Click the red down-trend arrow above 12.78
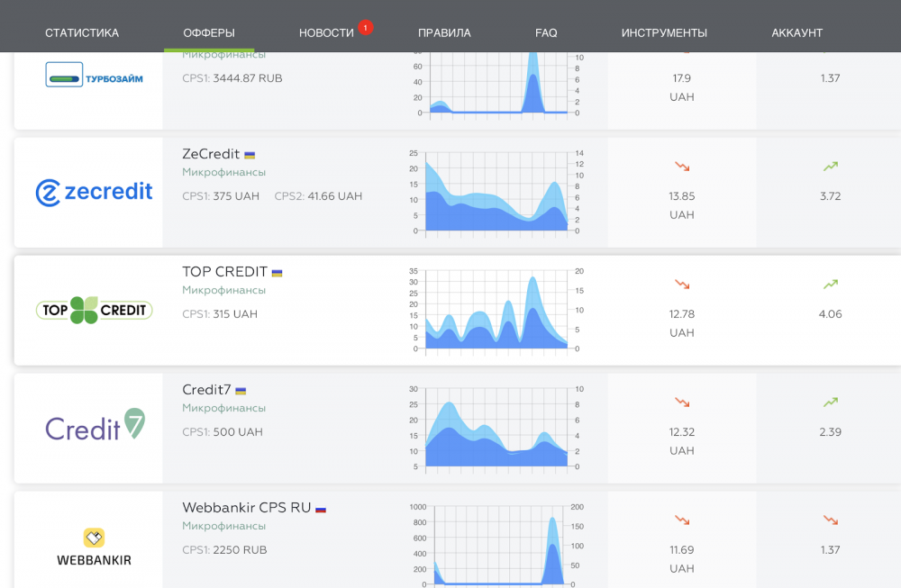The width and height of the screenshot is (901, 588). tap(682, 285)
